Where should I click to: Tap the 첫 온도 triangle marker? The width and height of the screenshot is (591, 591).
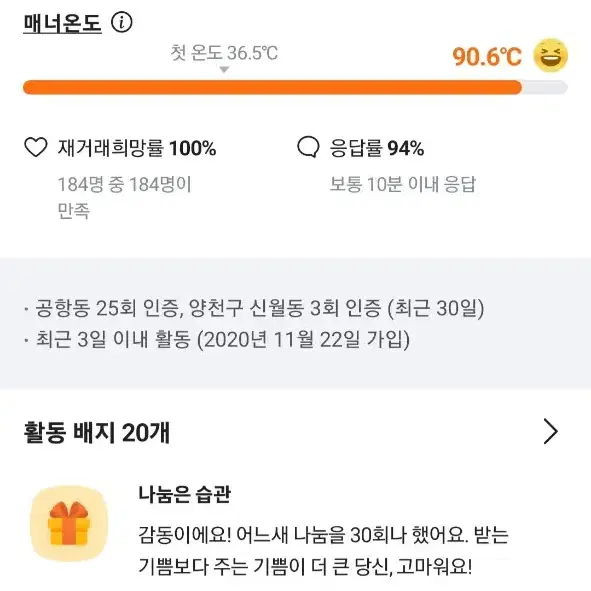[x=224, y=70]
